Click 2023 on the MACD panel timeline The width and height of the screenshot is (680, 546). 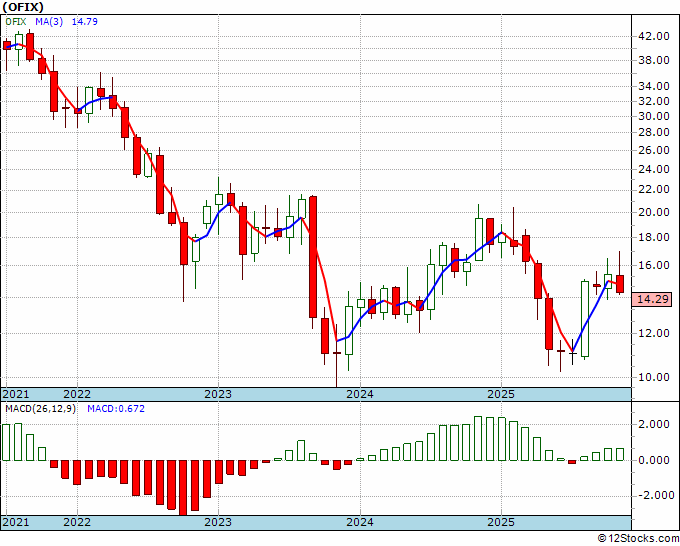[x=218, y=522]
